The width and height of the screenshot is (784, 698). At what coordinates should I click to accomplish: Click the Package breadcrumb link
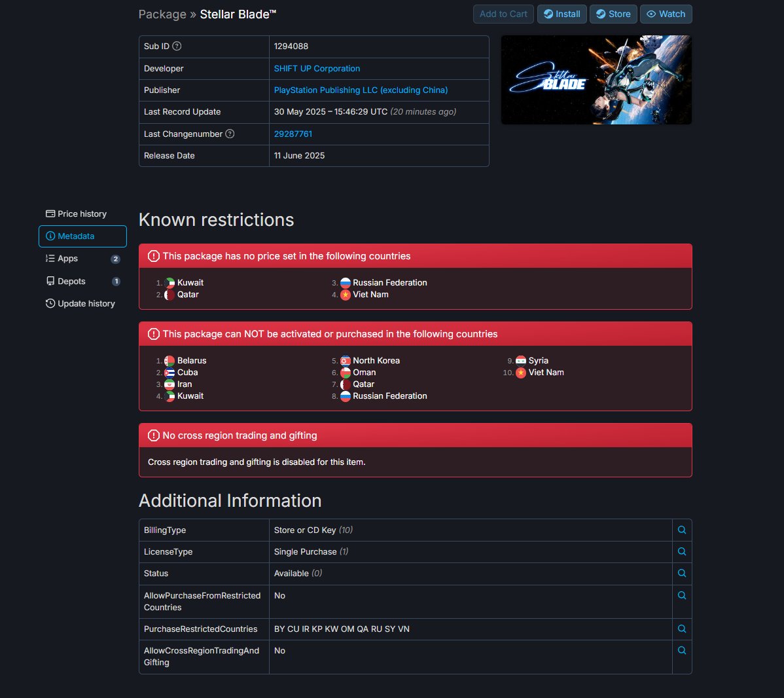[162, 14]
